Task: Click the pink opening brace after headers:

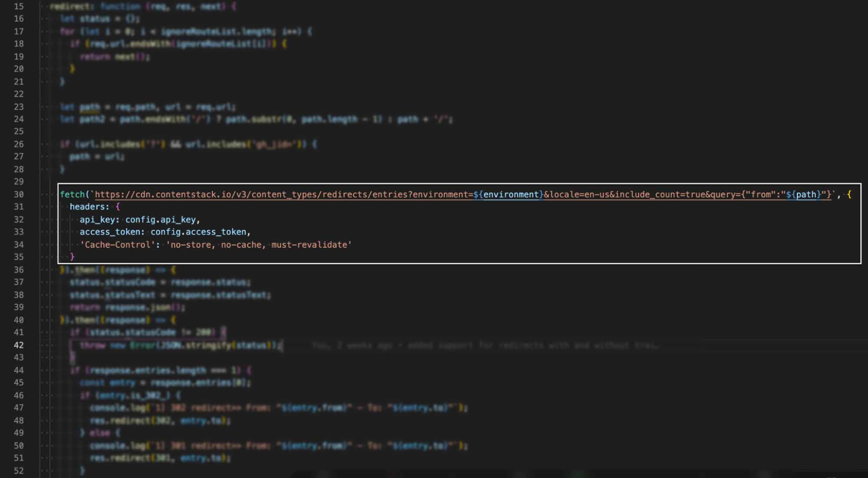Action: (x=118, y=206)
